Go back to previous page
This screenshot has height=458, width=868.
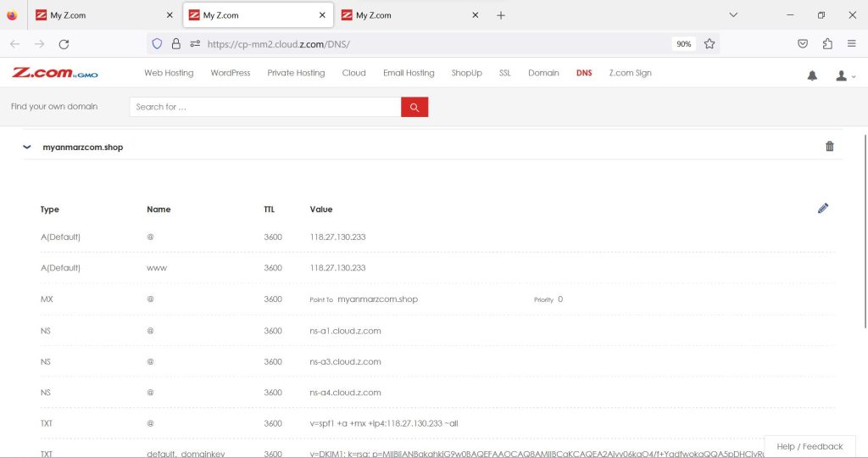click(x=15, y=44)
